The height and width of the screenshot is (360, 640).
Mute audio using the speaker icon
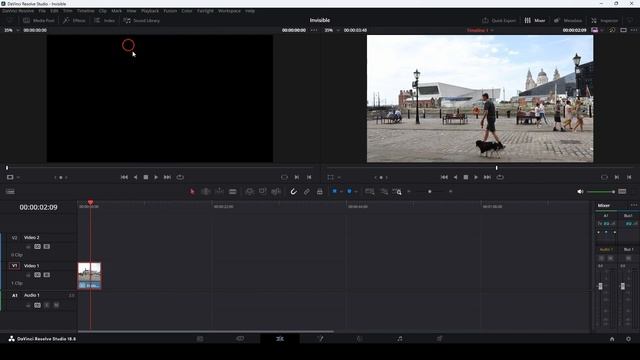[580, 191]
